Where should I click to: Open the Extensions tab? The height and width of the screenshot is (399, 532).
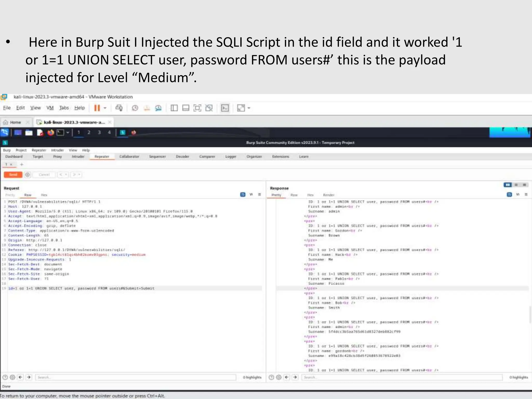[281, 157]
